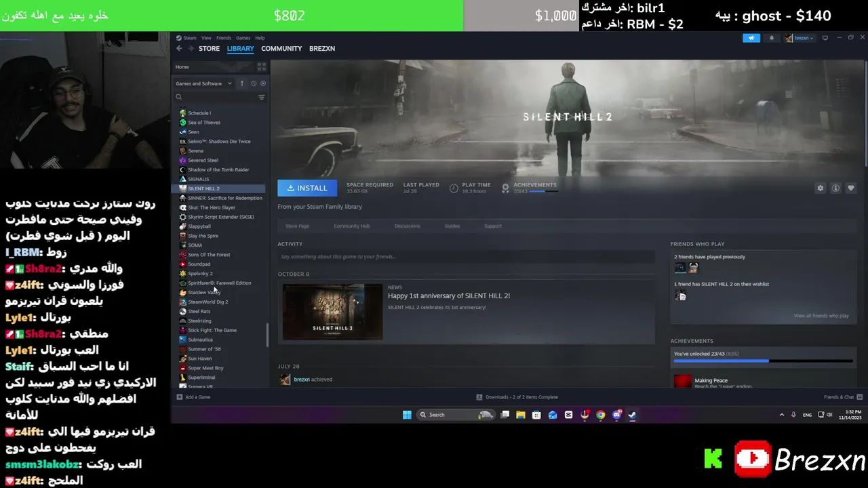Open the Help menu
Image resolution: width=868 pixels, height=488 pixels.
(260, 38)
